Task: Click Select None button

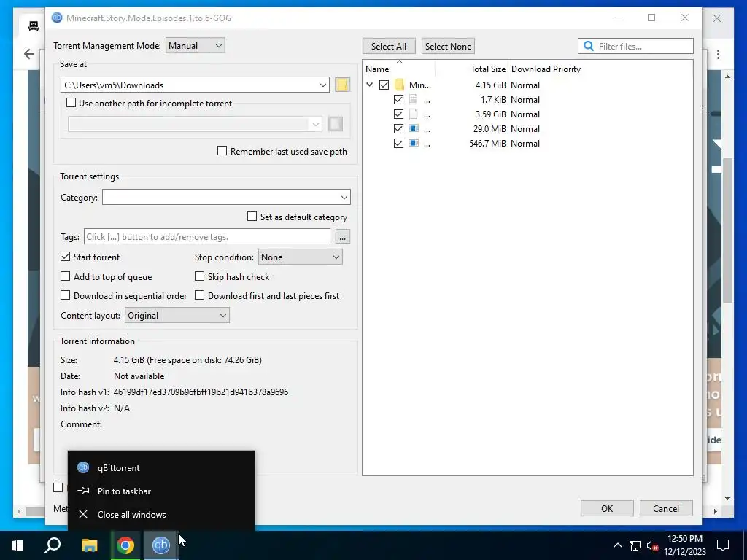Action: [x=448, y=46]
